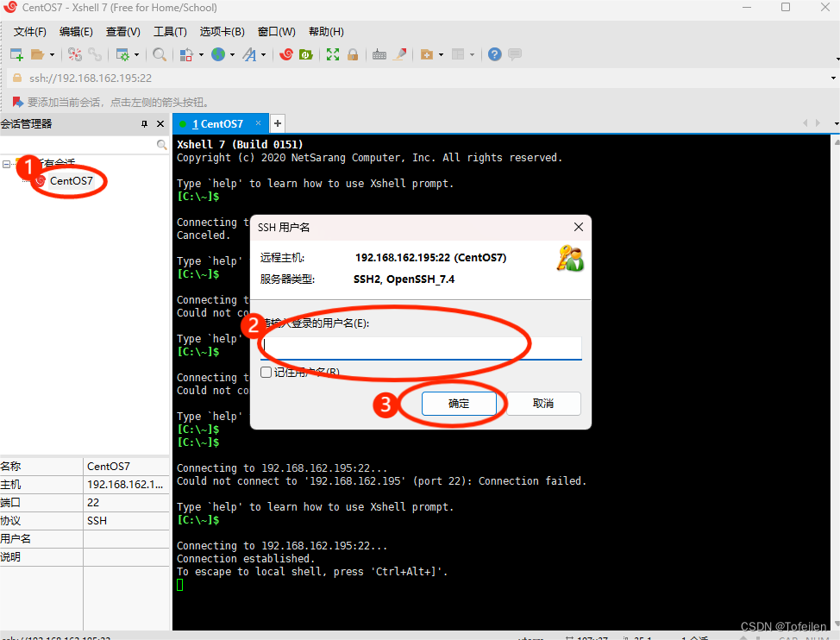Click the layout panes toolbar icon
The image size is (840, 640).
[x=458, y=54]
